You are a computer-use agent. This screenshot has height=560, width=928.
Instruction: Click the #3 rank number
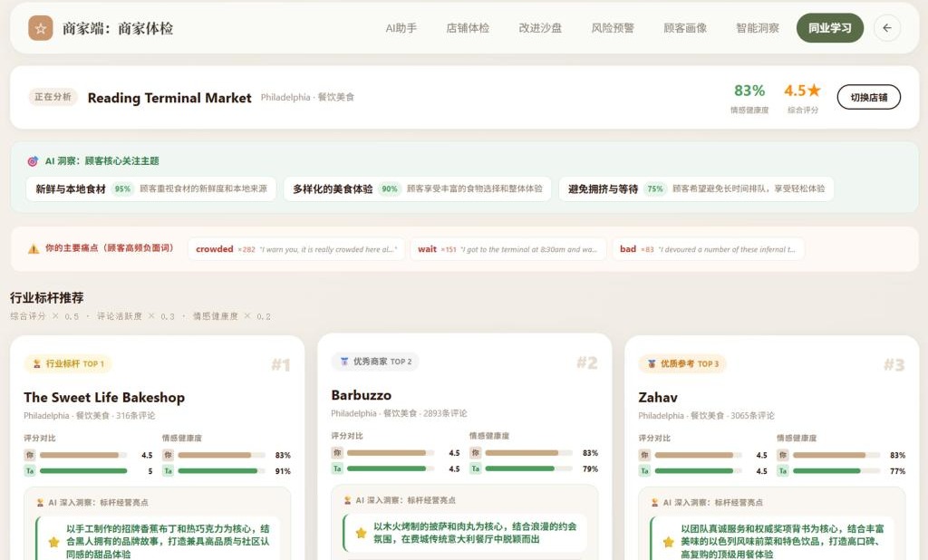point(894,364)
